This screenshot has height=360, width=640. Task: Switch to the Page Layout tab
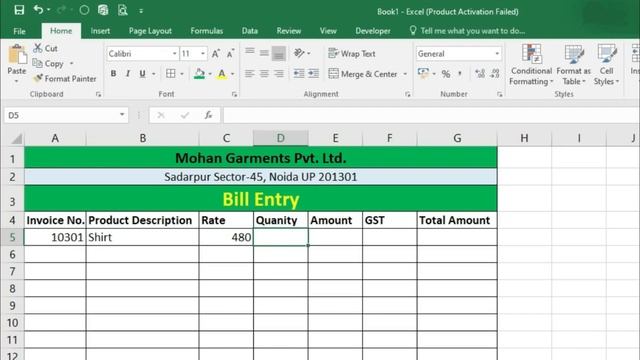click(150, 31)
